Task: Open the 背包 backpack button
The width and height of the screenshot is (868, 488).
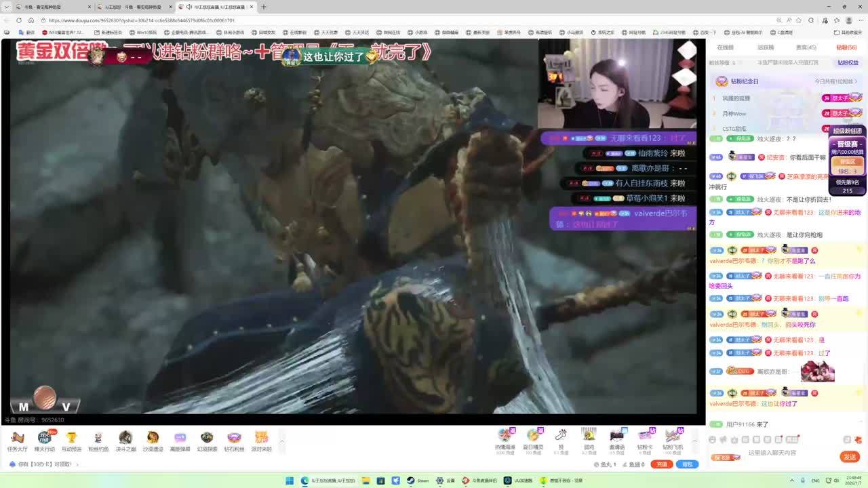Action: (x=687, y=464)
